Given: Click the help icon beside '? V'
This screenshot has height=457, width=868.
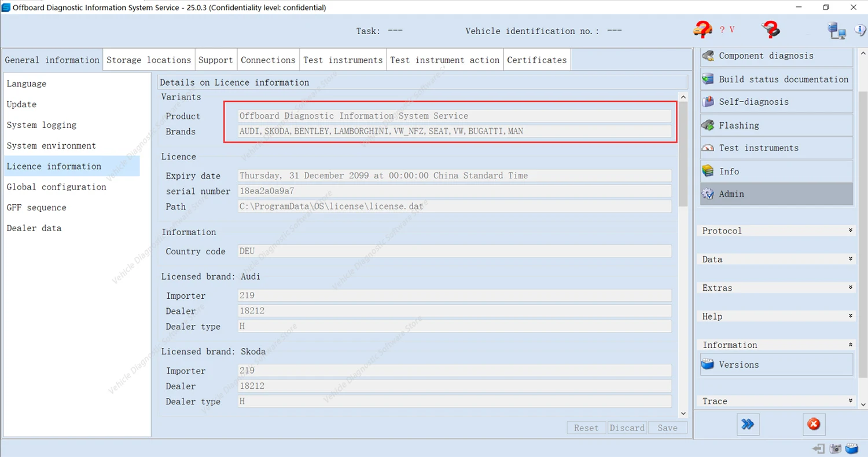Looking at the screenshot, I should click(x=703, y=30).
